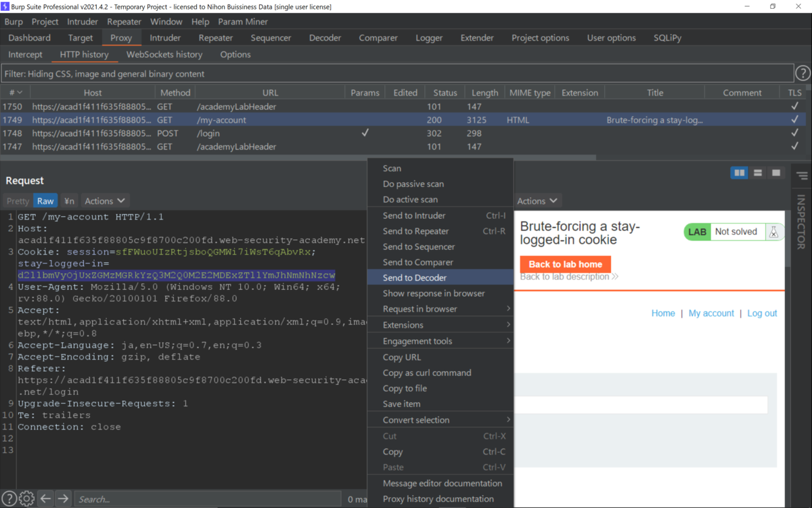
Task: Open the WebSockets history sub-tab
Action: 164,54
